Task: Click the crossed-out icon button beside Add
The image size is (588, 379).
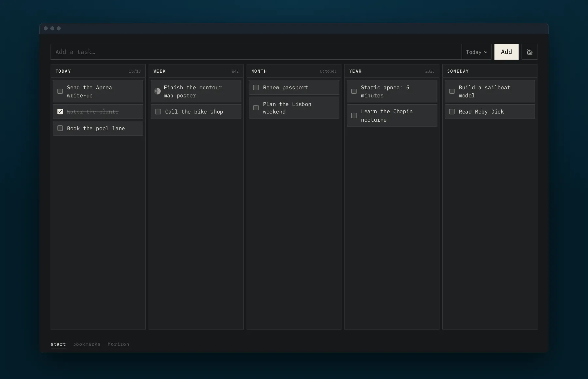Action: pyautogui.click(x=529, y=52)
